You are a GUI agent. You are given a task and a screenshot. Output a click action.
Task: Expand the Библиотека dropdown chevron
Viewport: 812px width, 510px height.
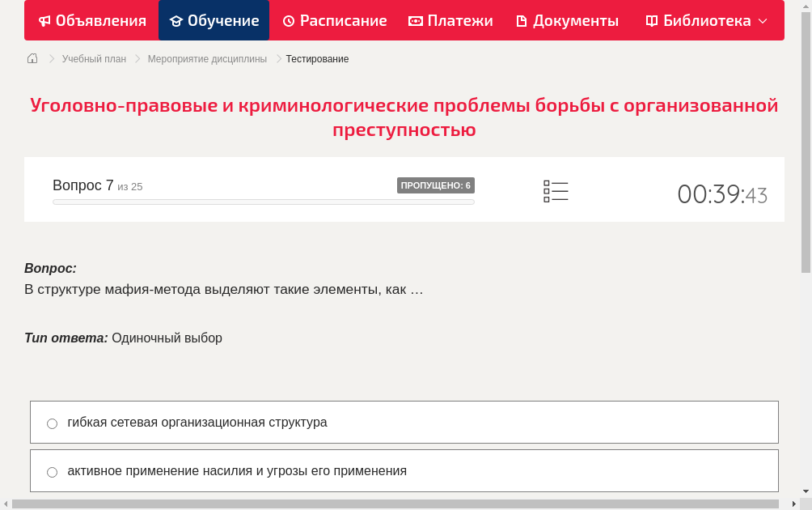(763, 22)
